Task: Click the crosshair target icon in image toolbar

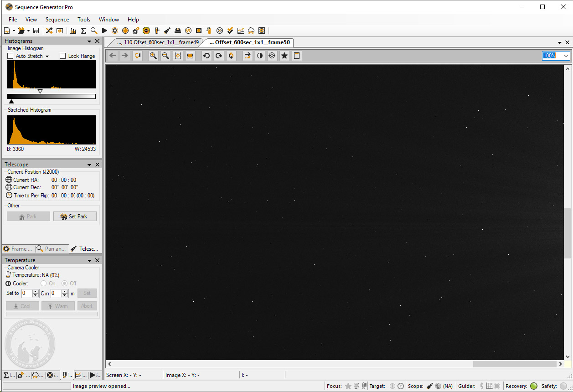Action: (x=272, y=56)
